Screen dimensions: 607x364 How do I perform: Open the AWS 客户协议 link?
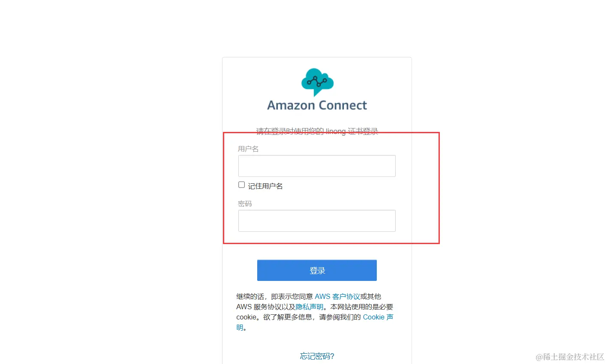click(337, 296)
